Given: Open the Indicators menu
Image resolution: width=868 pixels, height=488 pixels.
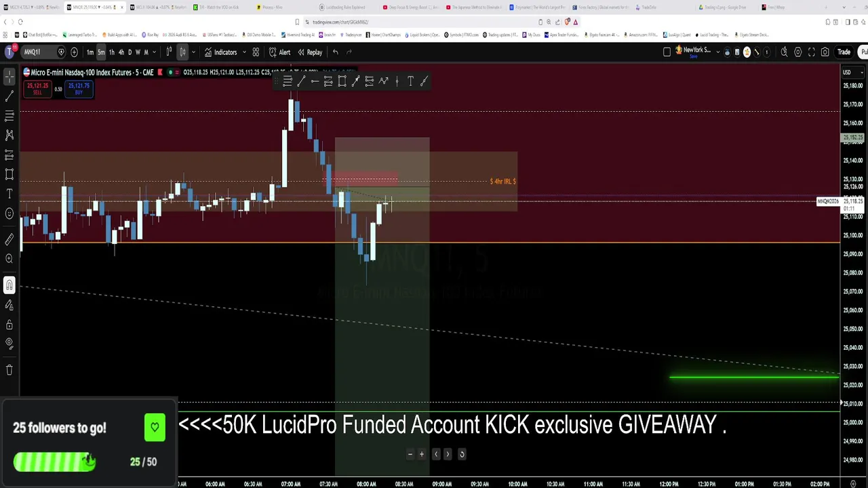Looking at the screenshot, I should 221,52.
